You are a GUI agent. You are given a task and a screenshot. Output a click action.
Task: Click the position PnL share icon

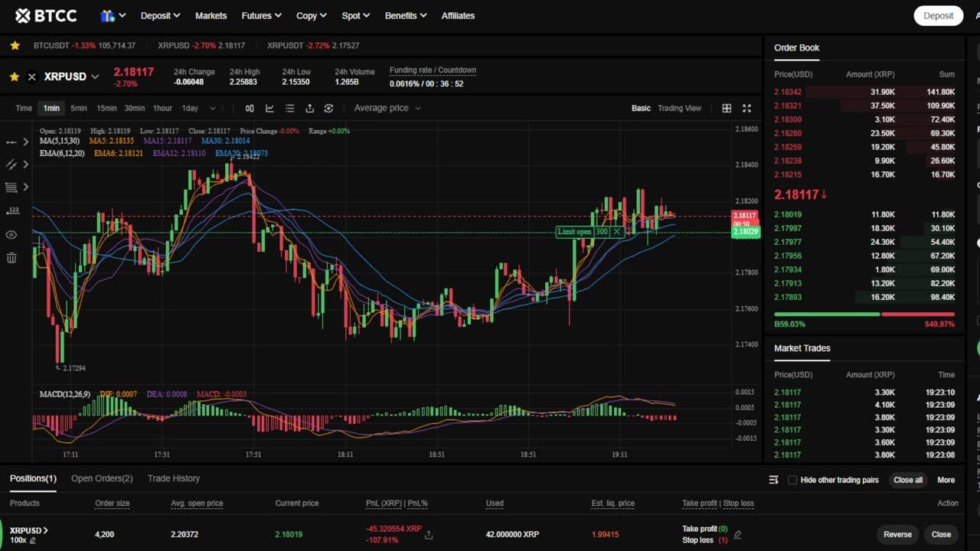[x=429, y=534]
